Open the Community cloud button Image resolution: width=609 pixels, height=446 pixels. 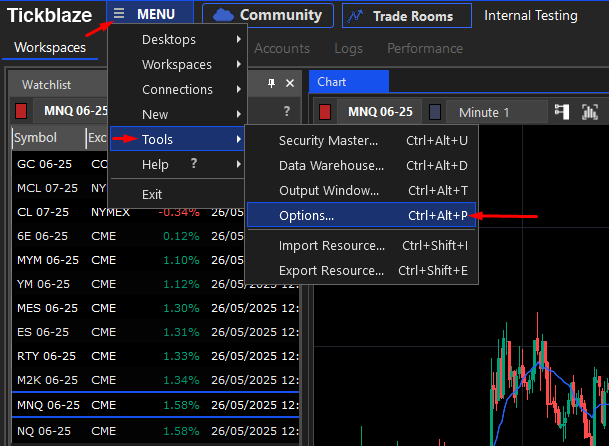268,16
